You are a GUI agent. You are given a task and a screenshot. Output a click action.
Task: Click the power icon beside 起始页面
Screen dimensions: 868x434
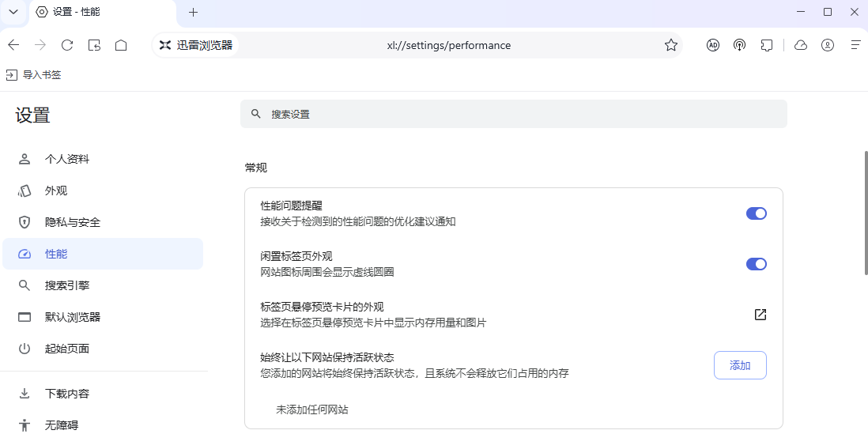[25, 349]
